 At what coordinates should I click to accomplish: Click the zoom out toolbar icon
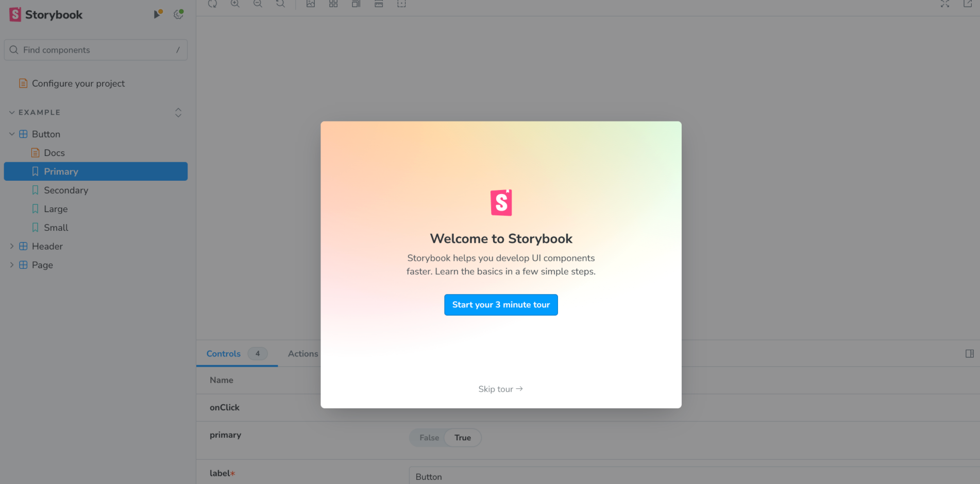pos(258,4)
